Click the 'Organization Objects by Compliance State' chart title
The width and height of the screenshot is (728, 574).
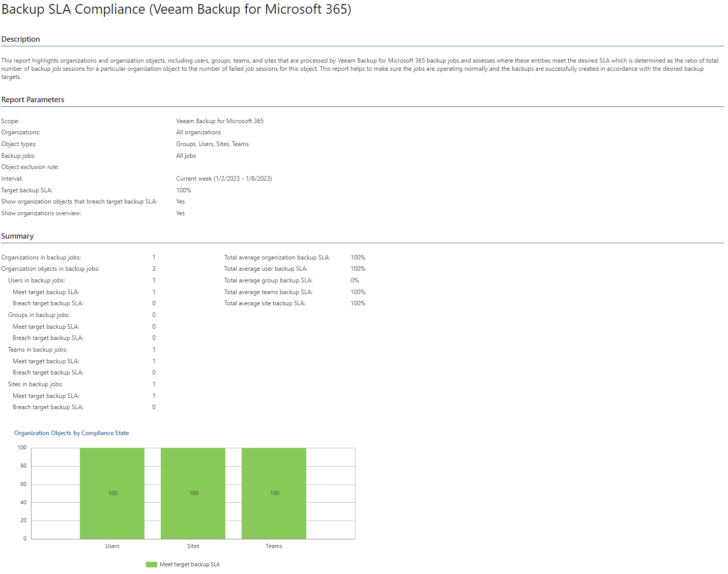(x=72, y=433)
